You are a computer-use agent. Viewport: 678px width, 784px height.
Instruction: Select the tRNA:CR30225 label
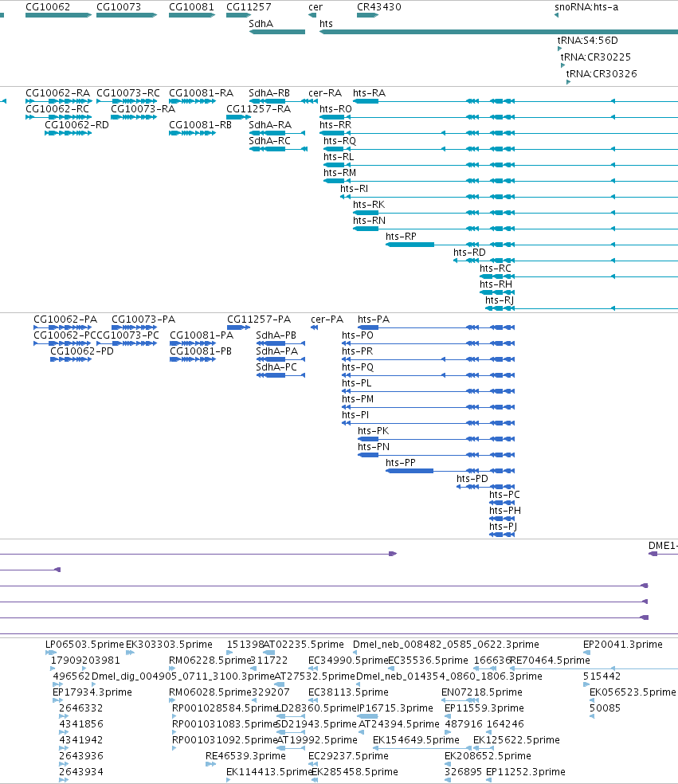595,57
